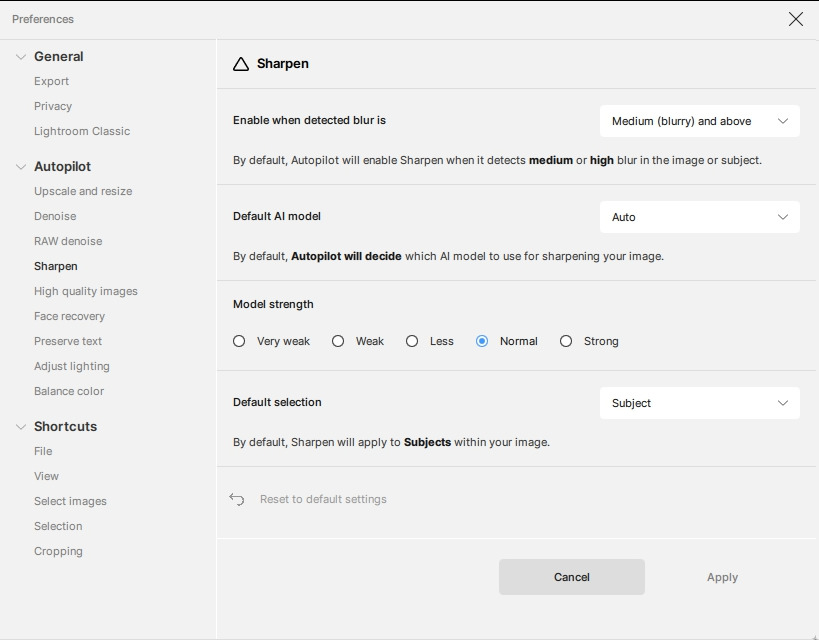The width and height of the screenshot is (819, 640).
Task: Open the detected blur threshold dropdown
Action: click(x=699, y=121)
